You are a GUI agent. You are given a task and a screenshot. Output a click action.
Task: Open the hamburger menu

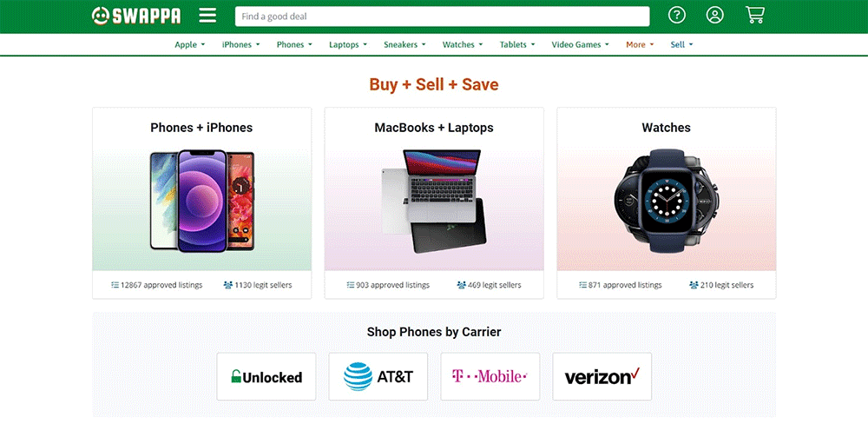click(x=207, y=16)
